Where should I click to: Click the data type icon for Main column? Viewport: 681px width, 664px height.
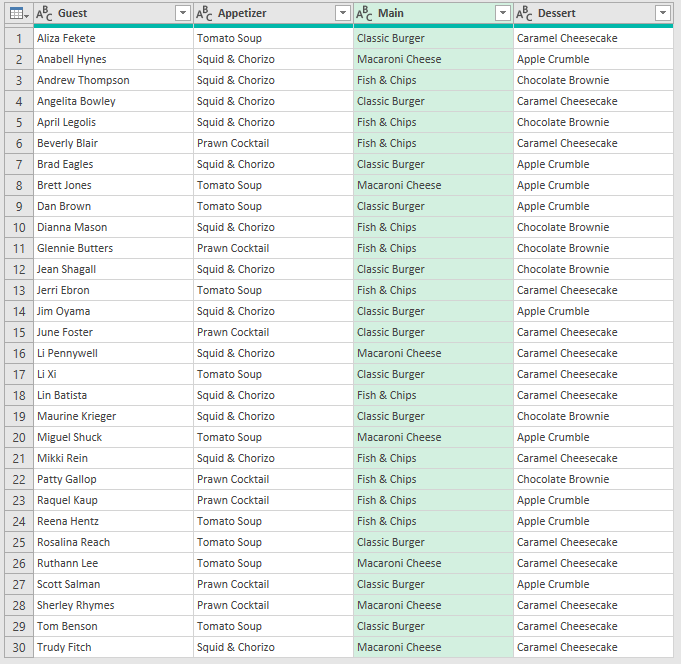[x=364, y=13]
